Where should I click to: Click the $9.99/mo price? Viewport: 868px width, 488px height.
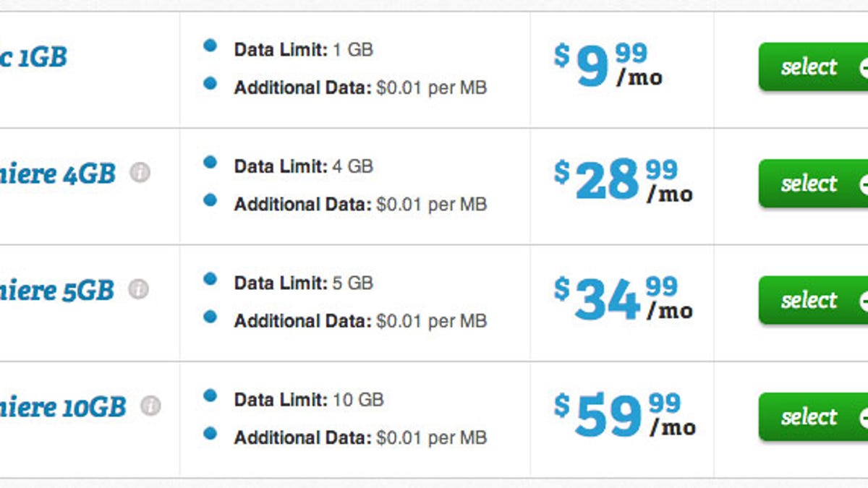608,65
